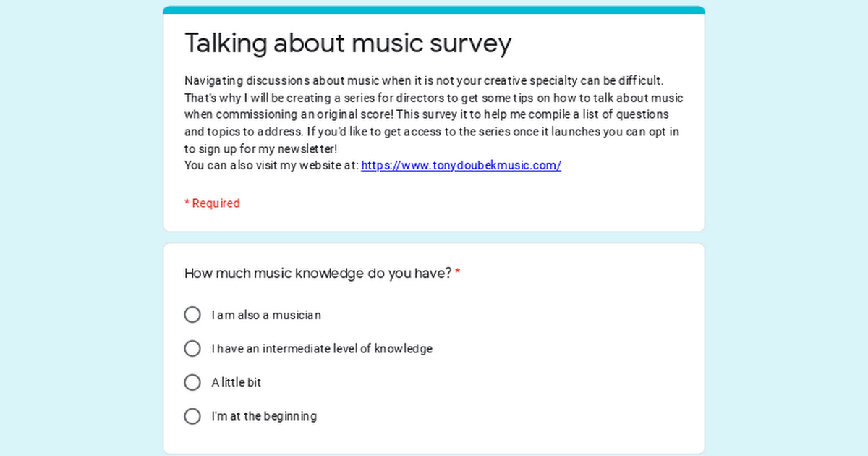Click the 'and topics to address' description line
The width and height of the screenshot is (868, 456).
click(432, 132)
